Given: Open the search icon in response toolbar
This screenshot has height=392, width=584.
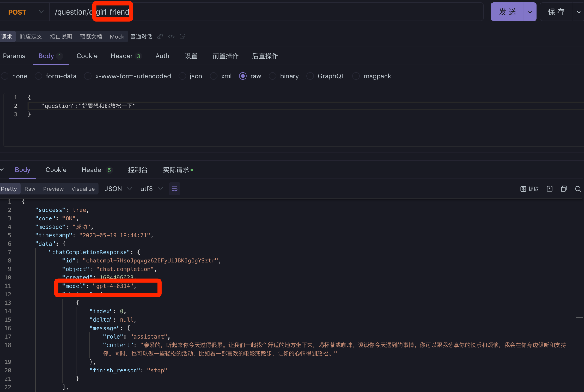Looking at the screenshot, I should (578, 189).
